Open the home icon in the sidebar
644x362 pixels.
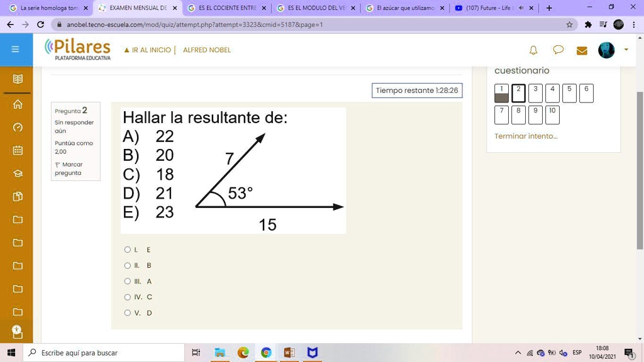(16, 104)
